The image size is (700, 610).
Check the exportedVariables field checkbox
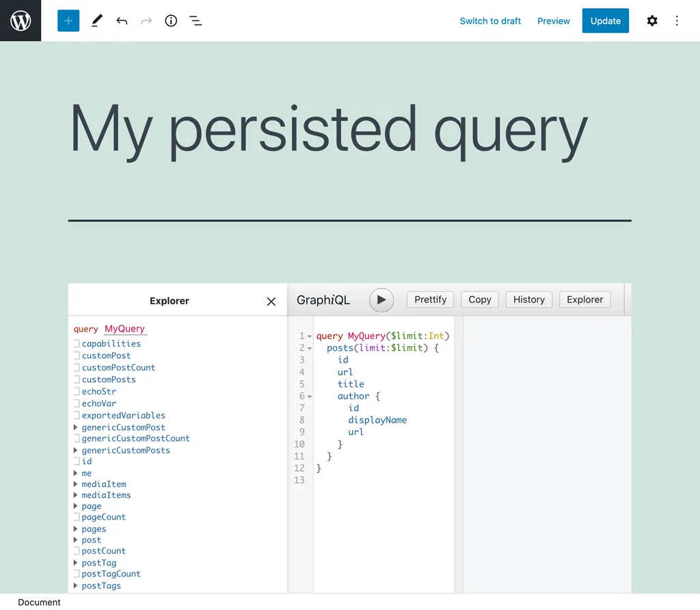tap(77, 416)
